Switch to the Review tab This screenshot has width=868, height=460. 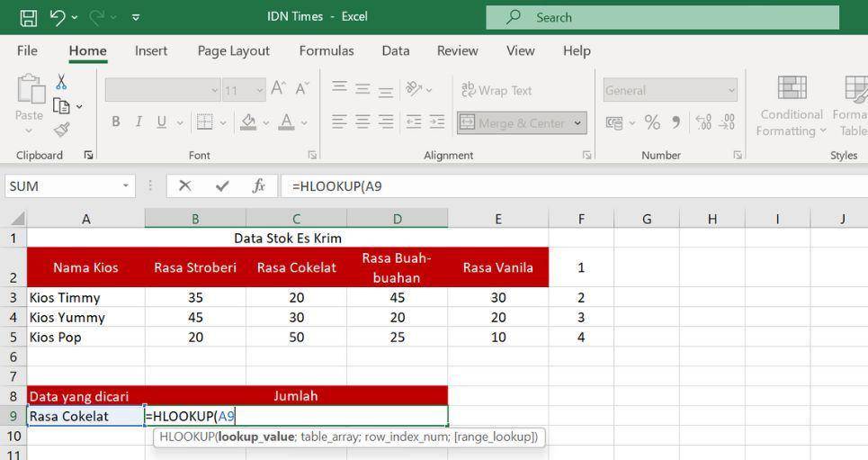[x=457, y=50]
